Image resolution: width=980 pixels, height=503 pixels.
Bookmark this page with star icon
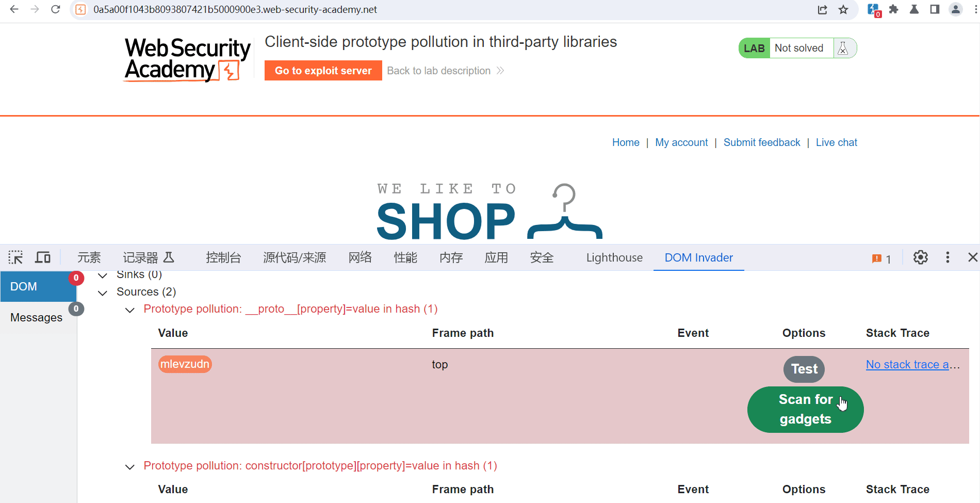pos(843,9)
